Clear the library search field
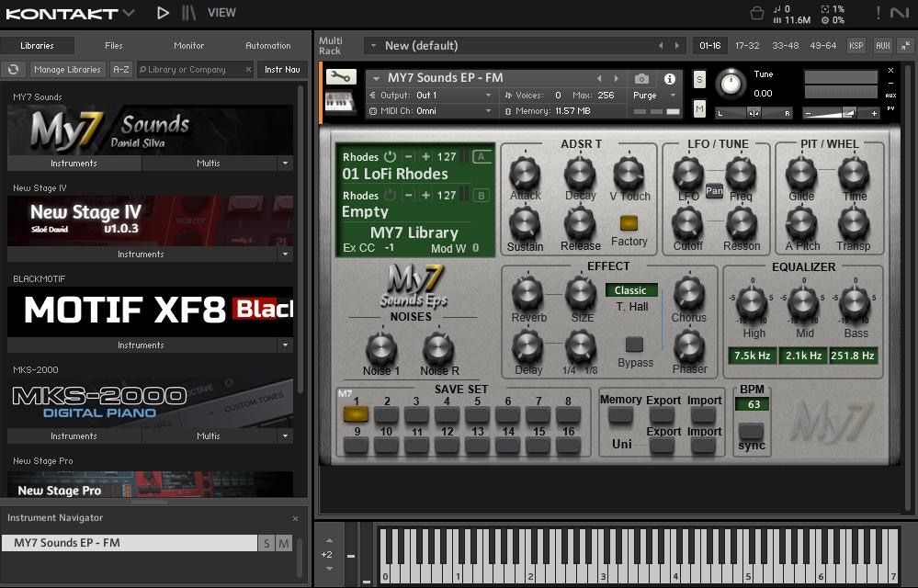The height and width of the screenshot is (588, 918). (248, 70)
